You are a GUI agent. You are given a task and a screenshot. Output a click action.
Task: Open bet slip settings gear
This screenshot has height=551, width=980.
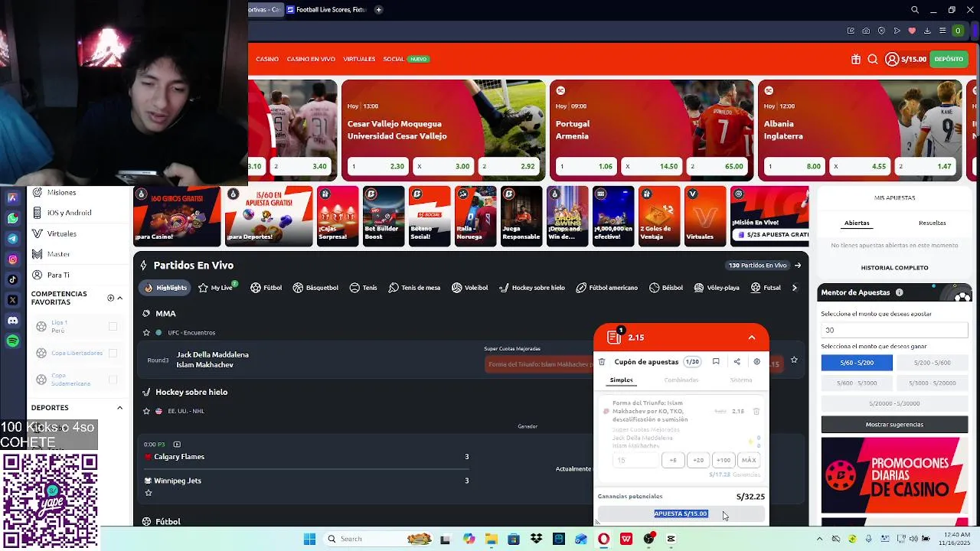coord(756,362)
